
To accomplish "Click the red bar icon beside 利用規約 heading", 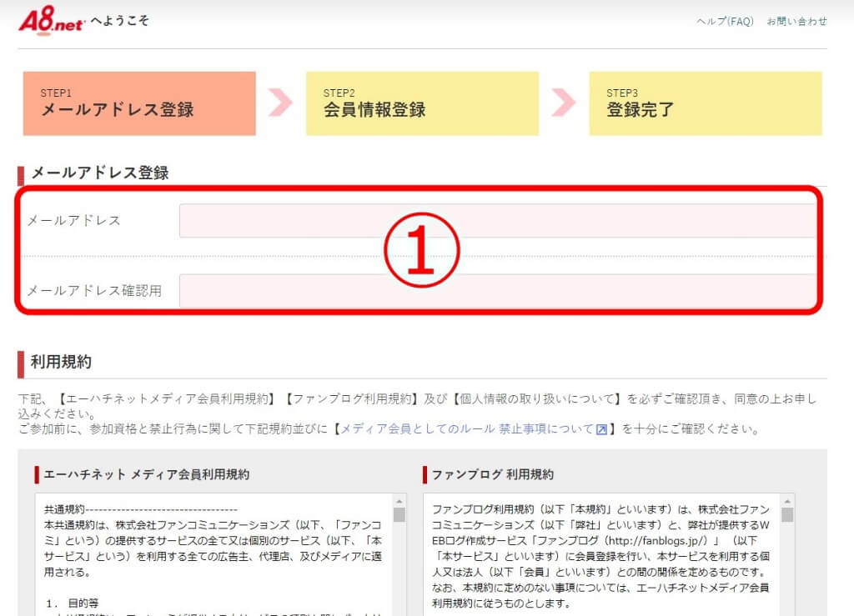I will point(21,363).
